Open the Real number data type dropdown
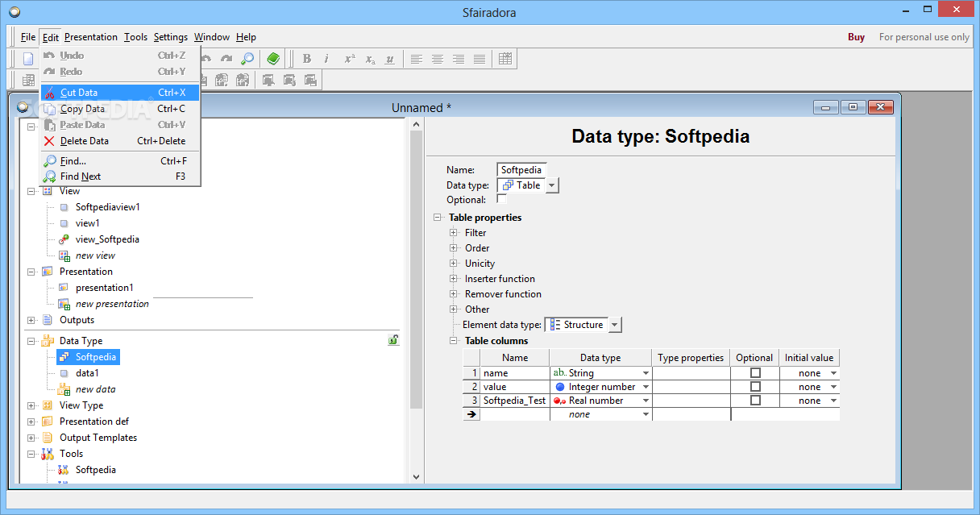This screenshot has height=515, width=980. tap(646, 401)
